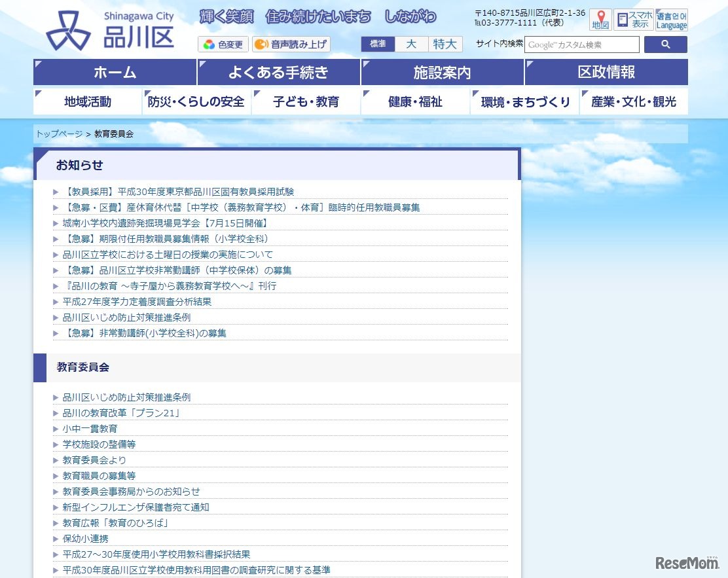Activate the 音声読み上げ read-aloud icon
The image size is (728, 578).
[x=291, y=44]
